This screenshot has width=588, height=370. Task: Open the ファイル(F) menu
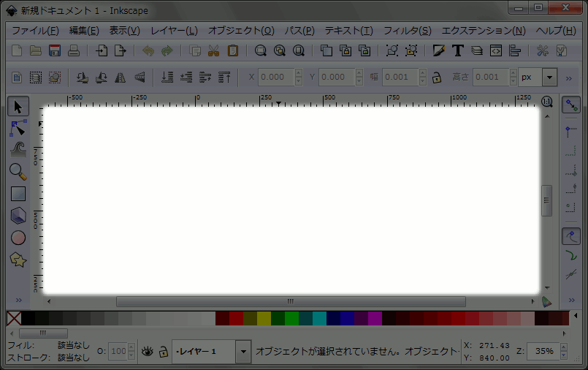(34, 31)
